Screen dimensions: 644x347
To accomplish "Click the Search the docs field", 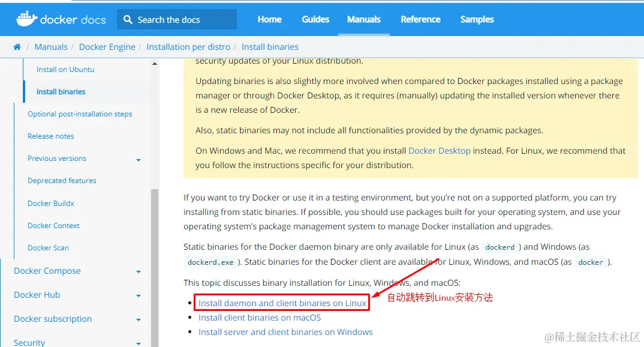I will [x=177, y=19].
